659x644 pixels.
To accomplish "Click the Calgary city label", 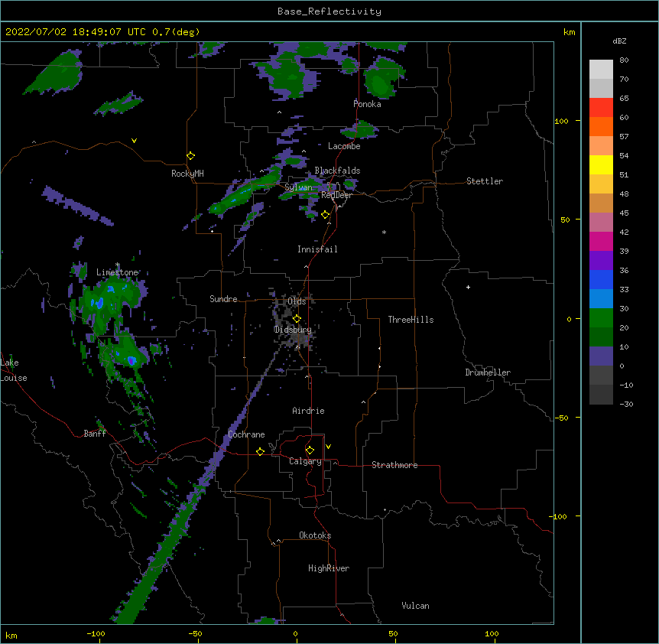I will 305,461.
